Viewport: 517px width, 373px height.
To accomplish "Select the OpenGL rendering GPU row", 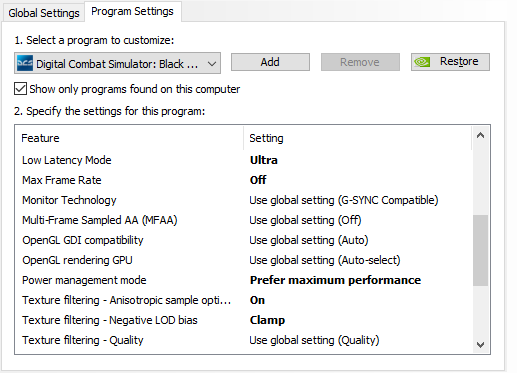I will tap(244, 260).
